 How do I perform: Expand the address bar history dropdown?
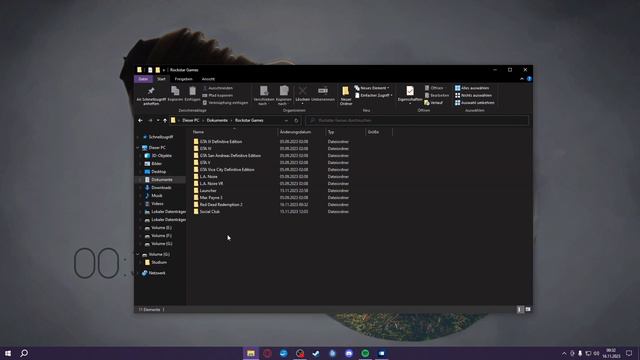286,120
